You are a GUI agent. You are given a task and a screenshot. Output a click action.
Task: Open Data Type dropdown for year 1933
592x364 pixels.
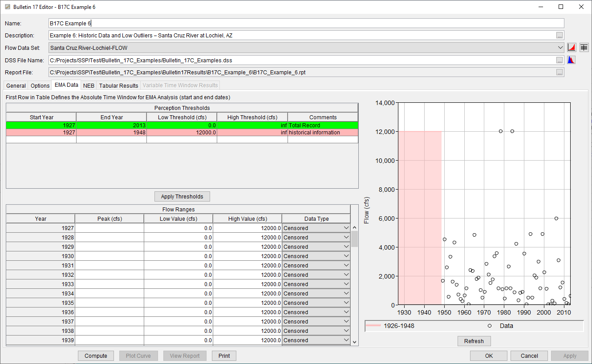(346, 284)
